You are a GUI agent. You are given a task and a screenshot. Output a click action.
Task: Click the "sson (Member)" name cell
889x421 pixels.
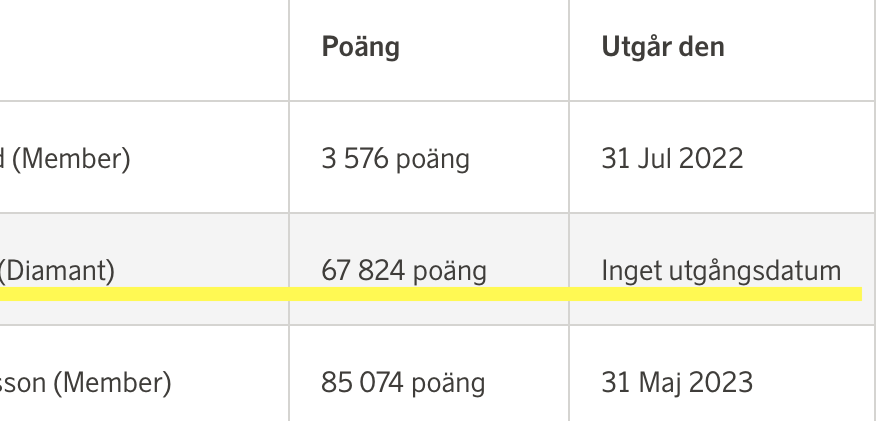tap(85, 382)
